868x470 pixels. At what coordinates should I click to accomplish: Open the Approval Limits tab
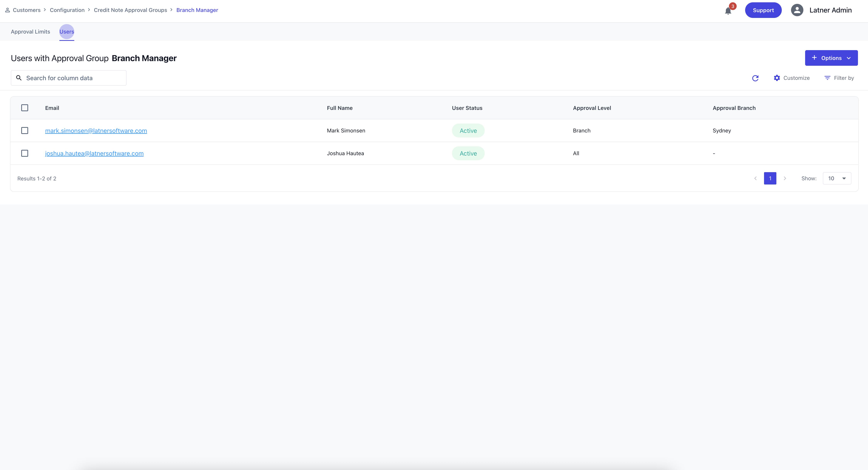pyautogui.click(x=30, y=32)
